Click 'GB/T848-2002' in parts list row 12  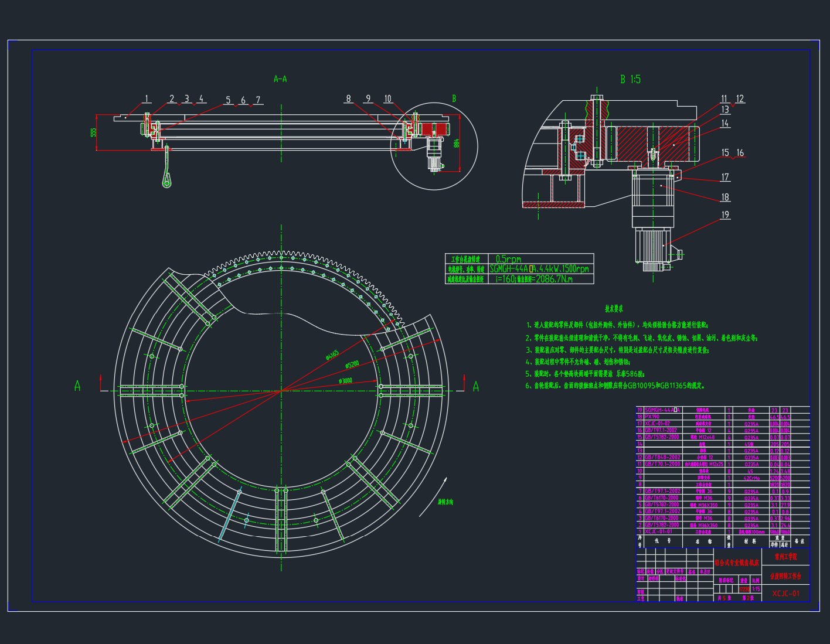pyautogui.click(x=662, y=458)
